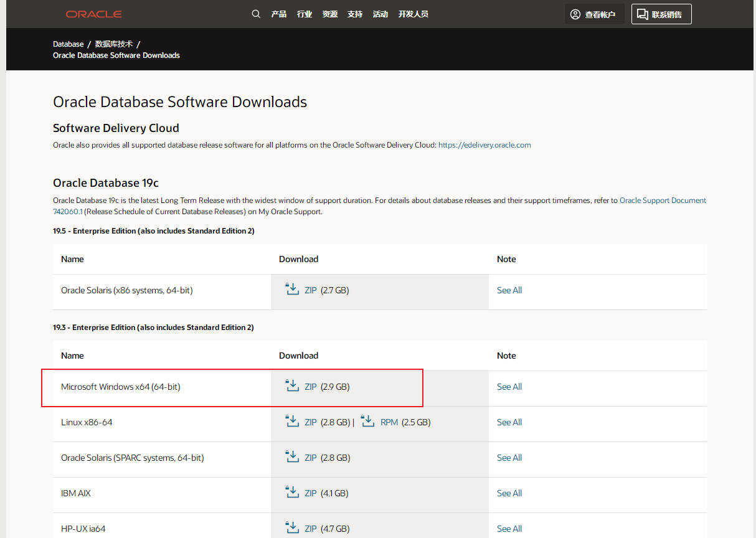Click See All for HP-UX ia64

pyautogui.click(x=509, y=529)
